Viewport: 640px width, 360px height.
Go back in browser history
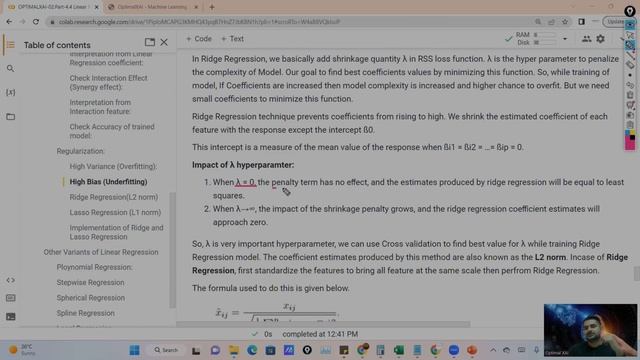[9, 22]
